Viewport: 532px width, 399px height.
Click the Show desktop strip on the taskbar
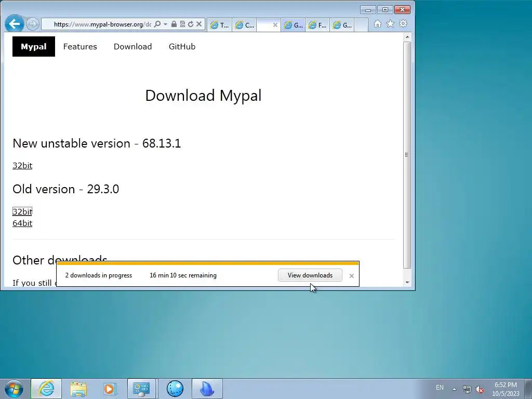pyautogui.click(x=528, y=389)
